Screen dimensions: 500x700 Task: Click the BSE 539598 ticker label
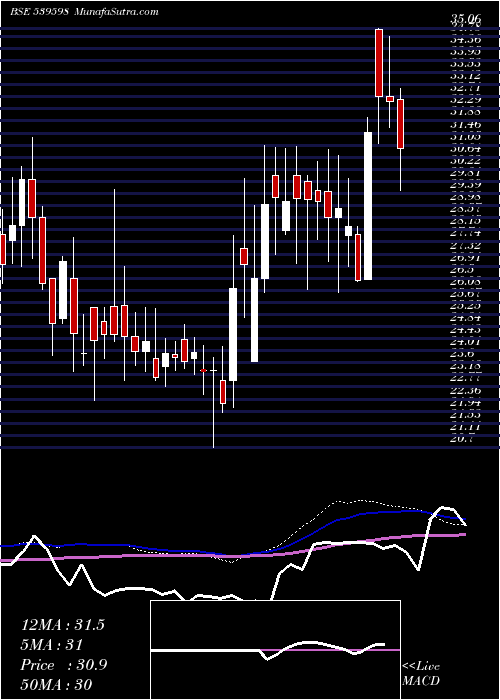click(x=39, y=12)
